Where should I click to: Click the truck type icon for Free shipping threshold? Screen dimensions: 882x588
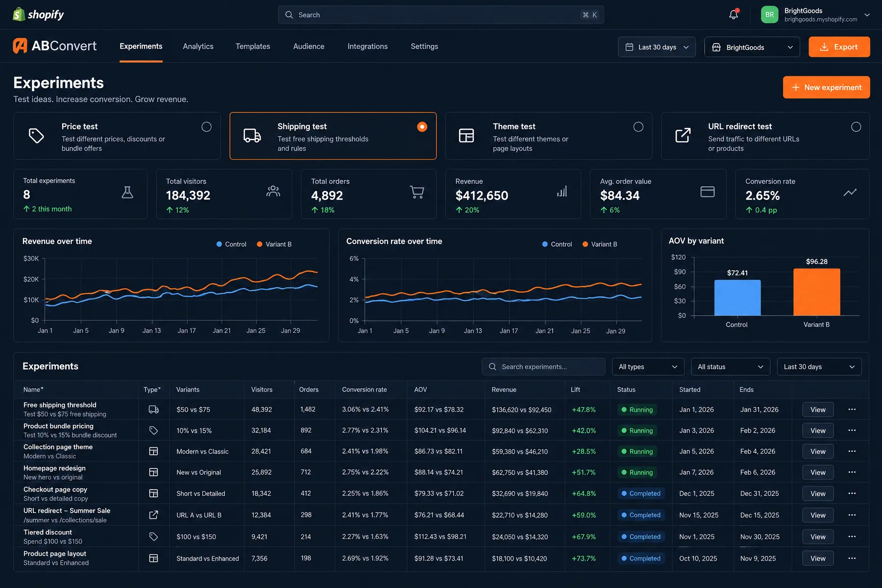pos(154,410)
